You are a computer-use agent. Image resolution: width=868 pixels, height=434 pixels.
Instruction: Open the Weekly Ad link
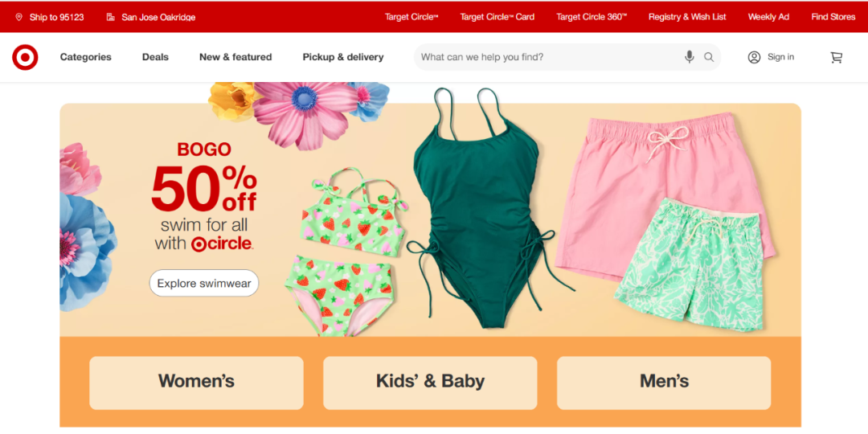pos(768,17)
